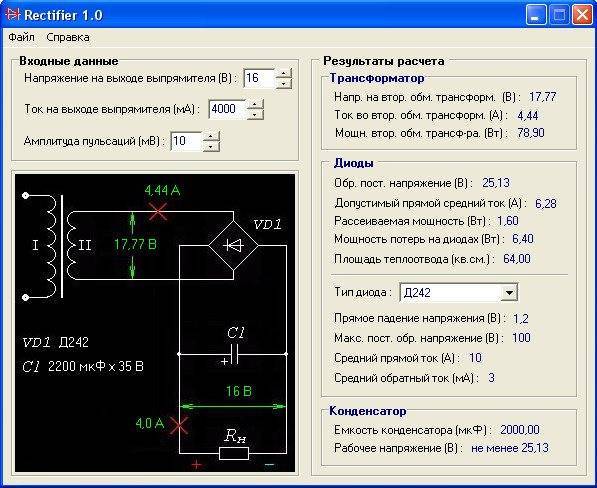Click the Rectifier app icon in title bar
This screenshot has height=488, width=597.
point(13,15)
